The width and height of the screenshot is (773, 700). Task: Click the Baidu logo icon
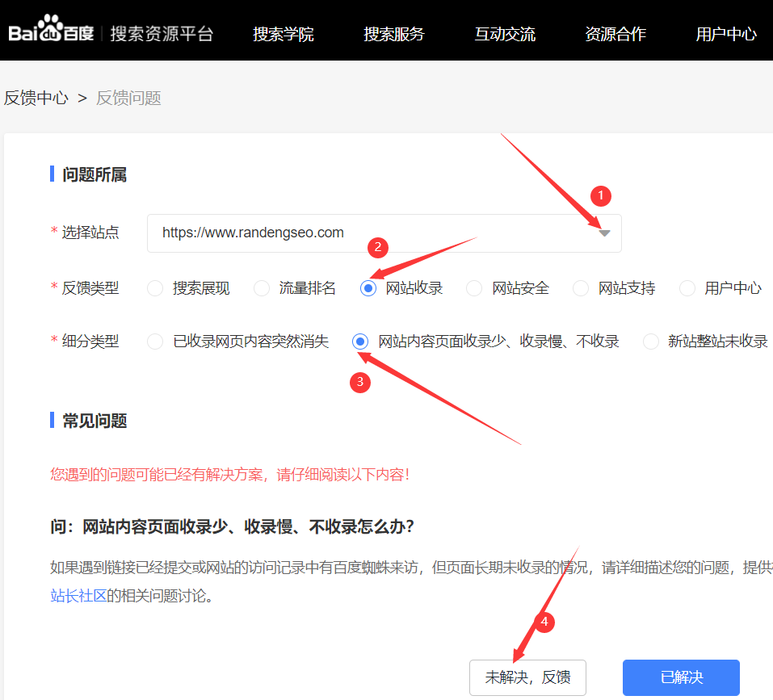pyautogui.click(x=52, y=32)
